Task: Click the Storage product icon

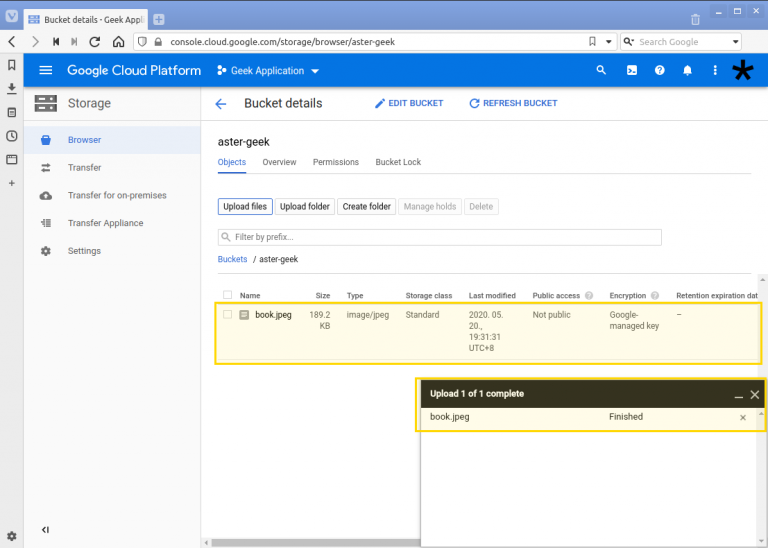Action: click(x=46, y=103)
